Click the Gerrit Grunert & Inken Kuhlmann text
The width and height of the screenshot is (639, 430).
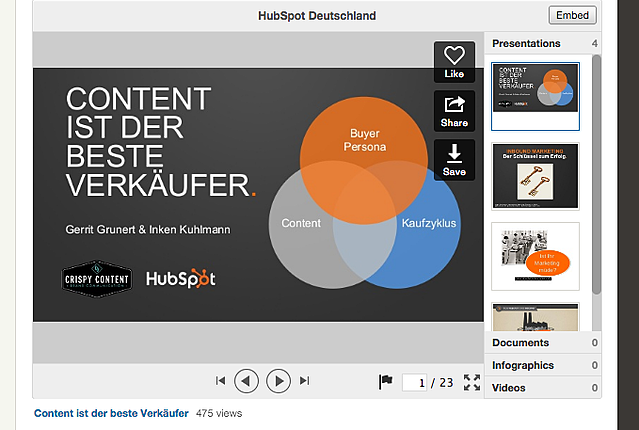point(148,229)
